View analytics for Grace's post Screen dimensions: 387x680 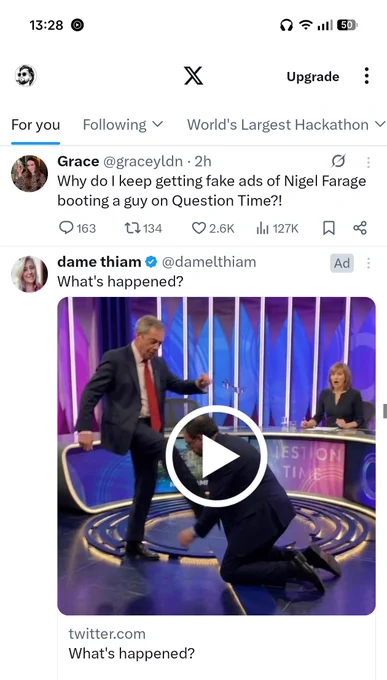[x=277, y=228]
